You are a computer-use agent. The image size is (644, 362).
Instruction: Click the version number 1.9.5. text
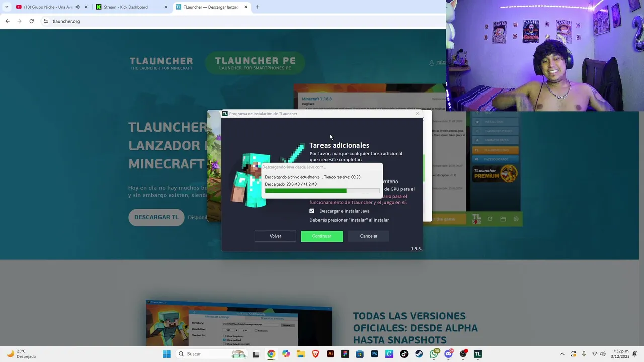416,249
